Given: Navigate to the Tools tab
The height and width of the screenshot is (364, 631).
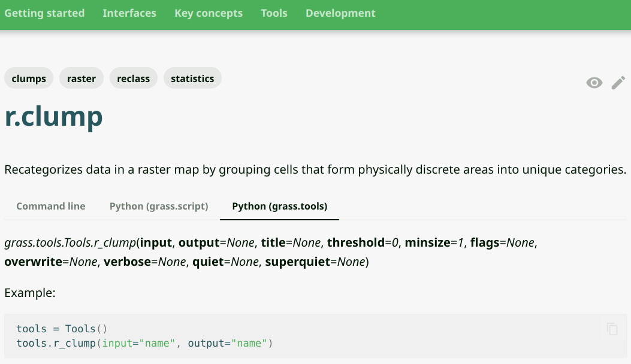Looking at the screenshot, I should (274, 13).
